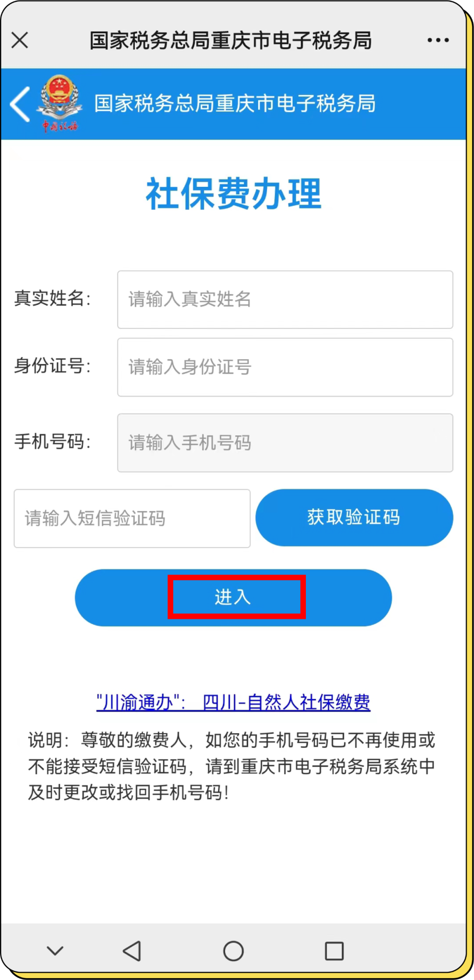Screen dimensions: 474x980
Task: Tap the blue header title 国家税务总局重庆市电子税务局
Action: (235, 103)
